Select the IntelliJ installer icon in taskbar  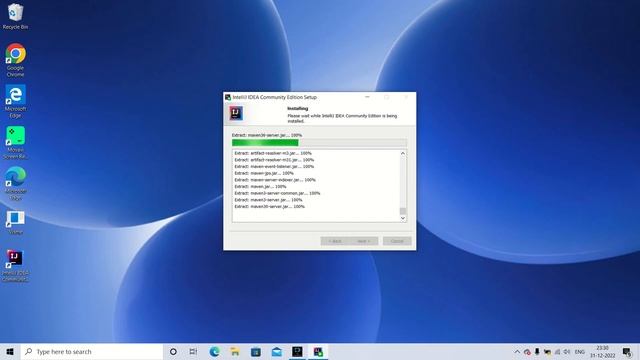tap(318, 351)
